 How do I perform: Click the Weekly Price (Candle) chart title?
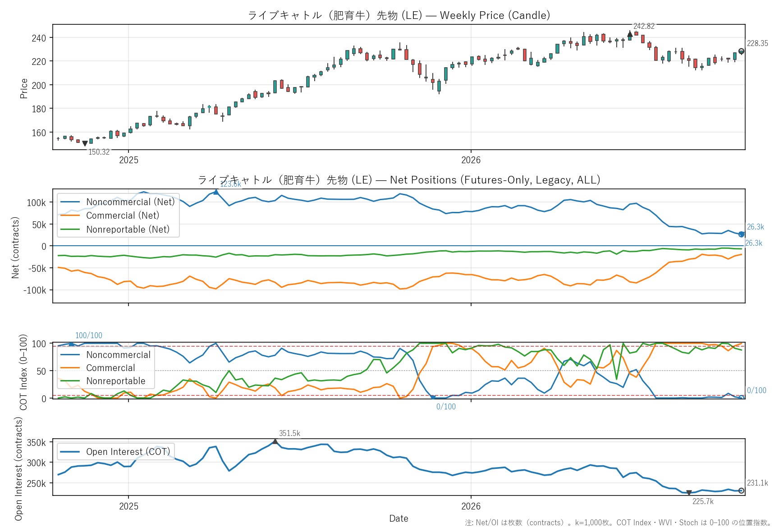(399, 15)
